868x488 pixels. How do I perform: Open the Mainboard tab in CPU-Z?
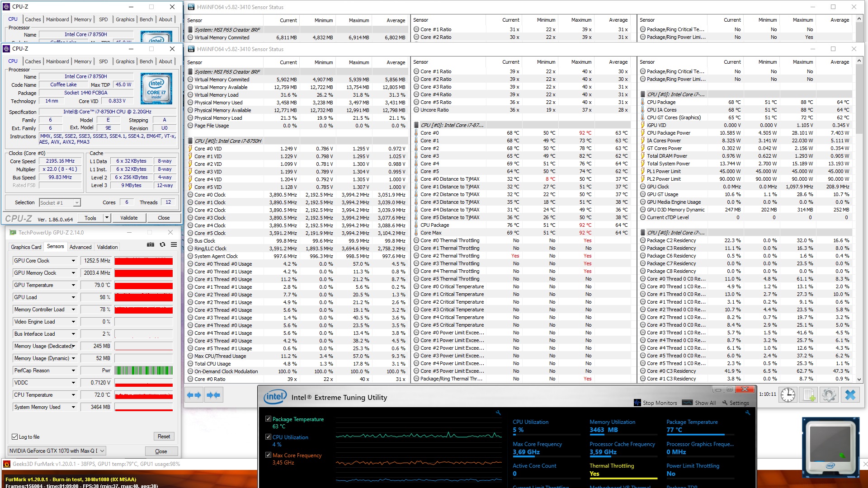tap(57, 61)
